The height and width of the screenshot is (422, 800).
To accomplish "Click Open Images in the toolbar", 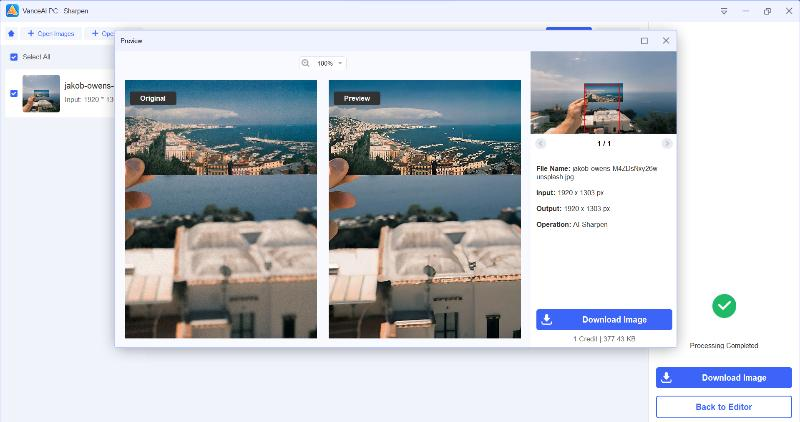I will pyautogui.click(x=52, y=33).
